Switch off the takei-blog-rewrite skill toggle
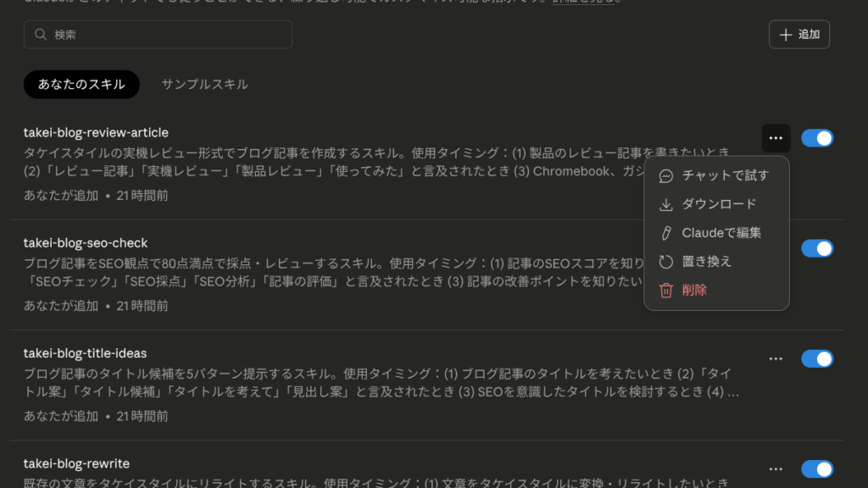Screen dimensions: 868x488 tap(817, 469)
